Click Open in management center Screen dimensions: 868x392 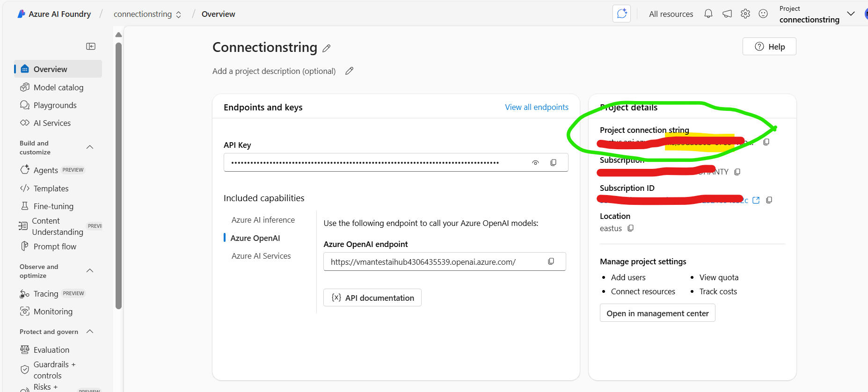(x=657, y=313)
